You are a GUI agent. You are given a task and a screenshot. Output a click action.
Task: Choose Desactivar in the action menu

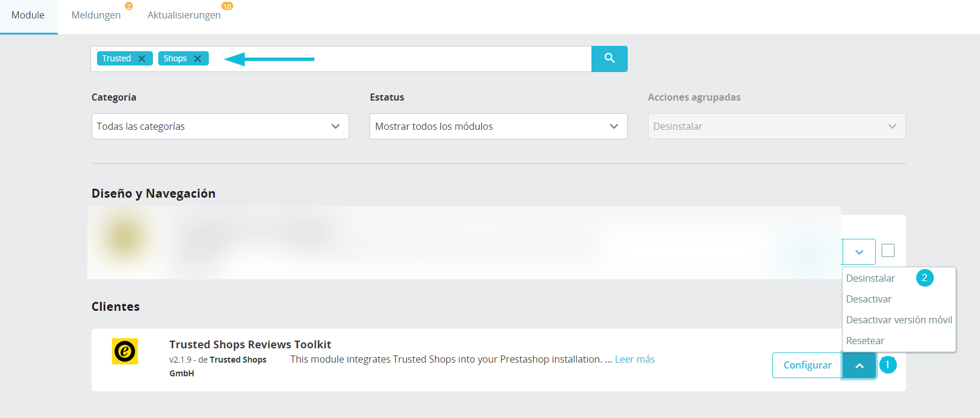869,299
